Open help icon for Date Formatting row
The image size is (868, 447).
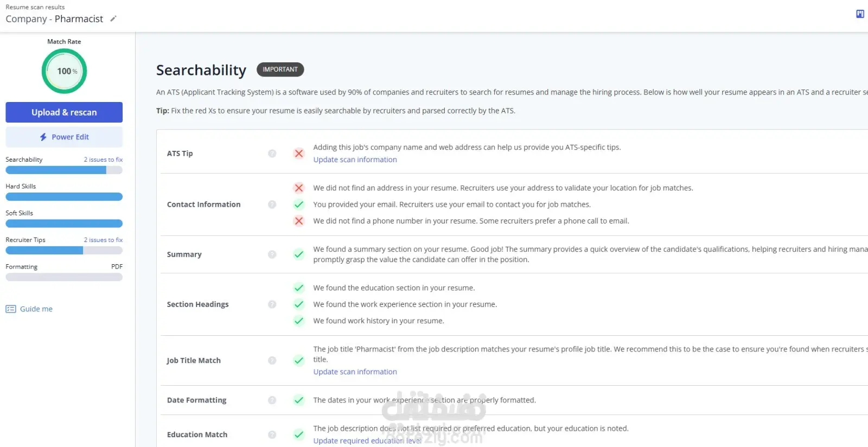[x=272, y=400]
